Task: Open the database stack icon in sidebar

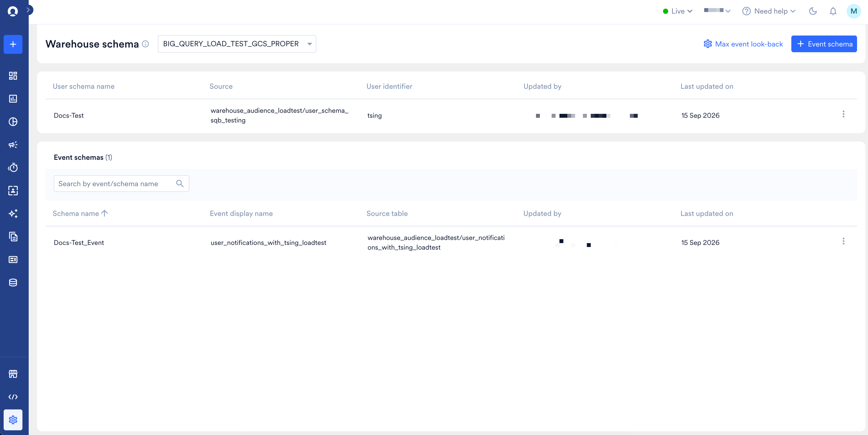Action: click(x=13, y=283)
